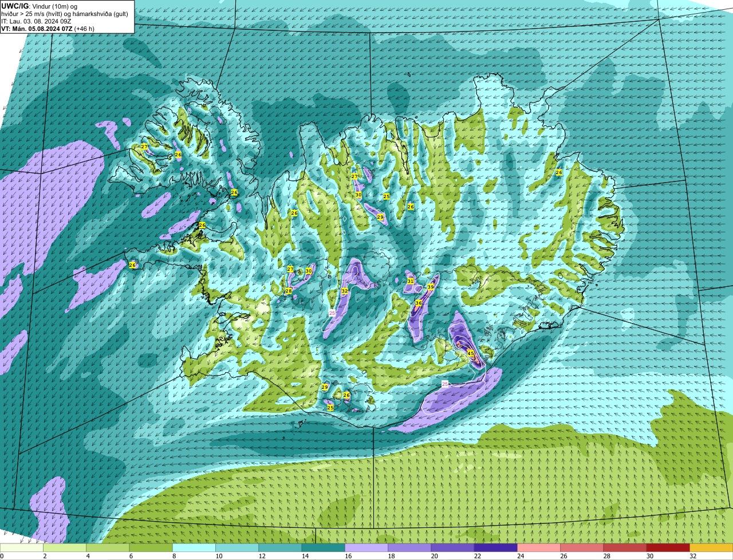Click the 'VT: Mán. 05.08.2024 07Z (+46 h)' line
This screenshot has width=733, height=560.
point(48,29)
